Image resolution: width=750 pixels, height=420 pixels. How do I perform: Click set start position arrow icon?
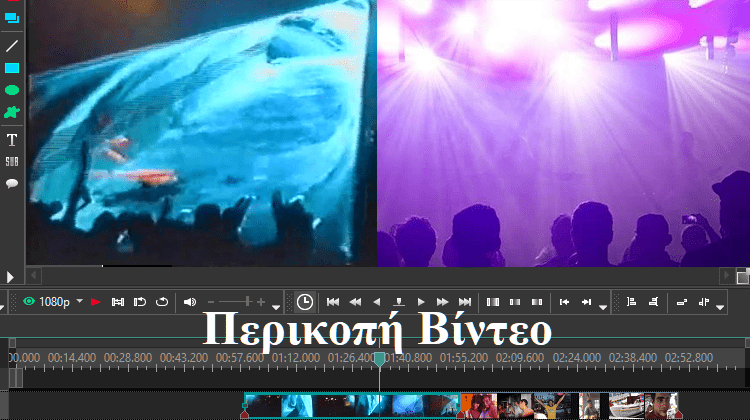point(564,302)
